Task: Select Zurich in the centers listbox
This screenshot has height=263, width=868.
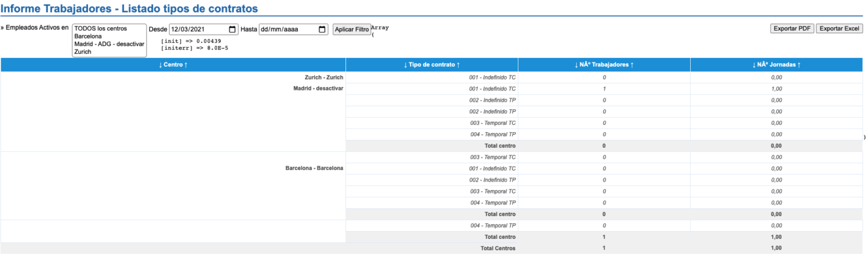Action: click(x=83, y=52)
